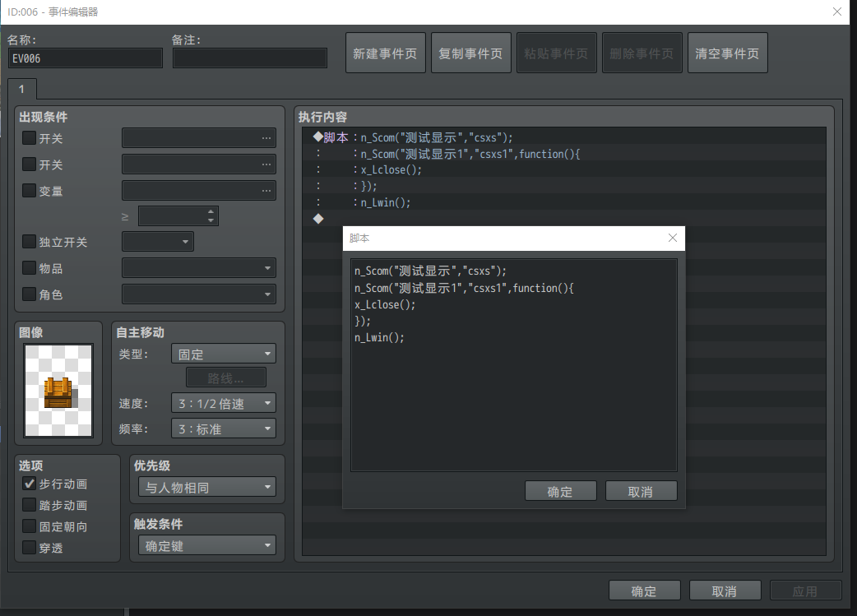The width and height of the screenshot is (857, 616).
Task: Enable the first 开关 condition checkbox
Action: tap(29, 137)
